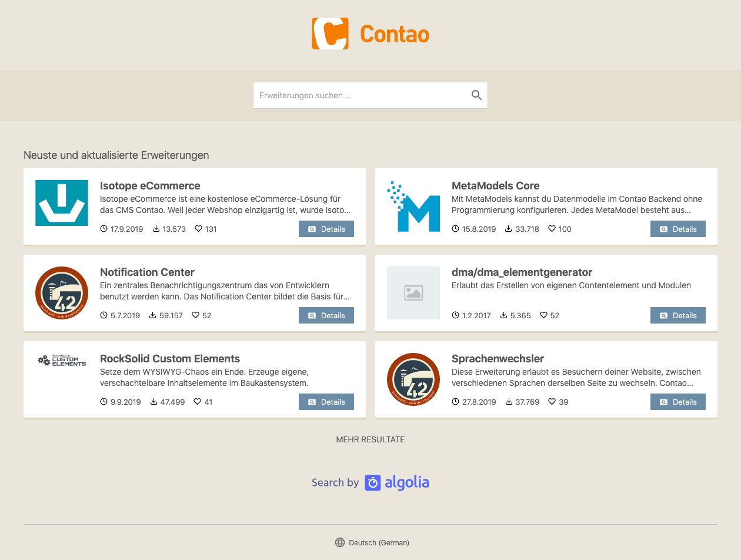Image resolution: width=741 pixels, height=560 pixels.
Task: Click the Sprachenwechsler title
Action: point(498,359)
